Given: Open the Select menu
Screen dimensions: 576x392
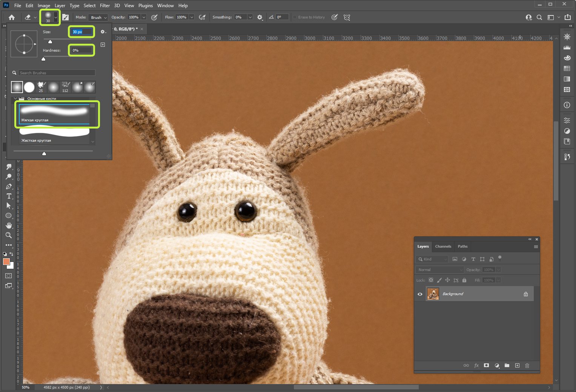Looking at the screenshot, I should [89, 6].
